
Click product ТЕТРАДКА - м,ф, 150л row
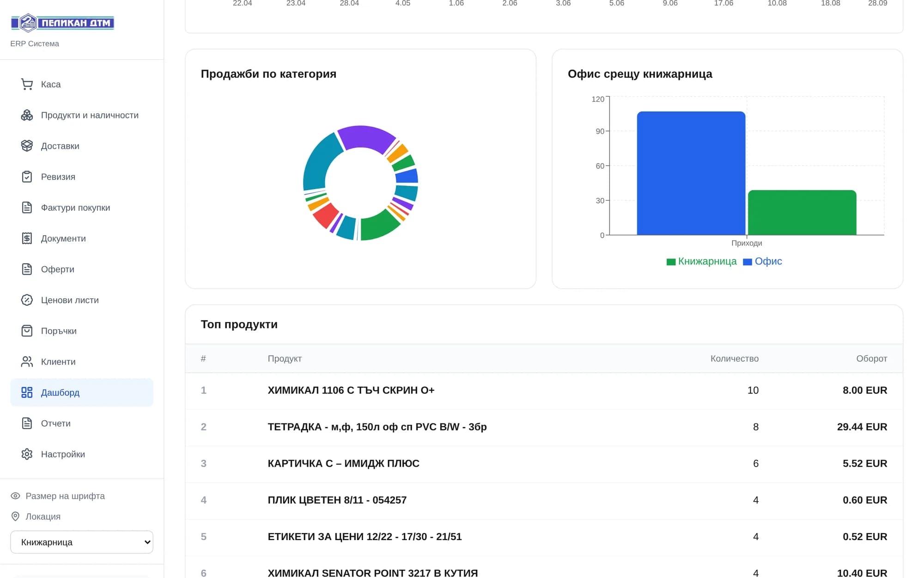point(544,427)
